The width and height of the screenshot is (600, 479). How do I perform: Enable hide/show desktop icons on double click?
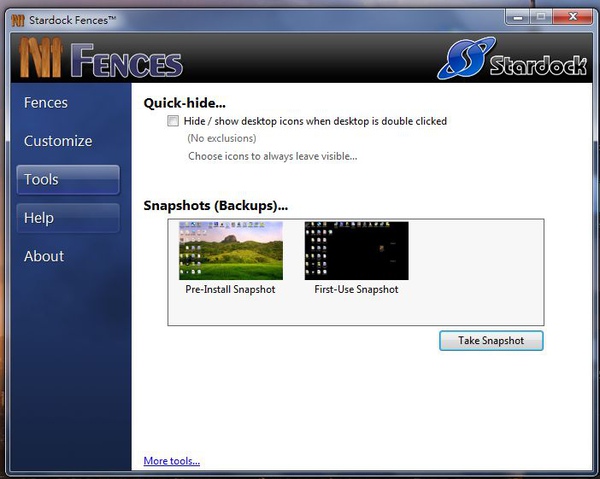point(173,121)
